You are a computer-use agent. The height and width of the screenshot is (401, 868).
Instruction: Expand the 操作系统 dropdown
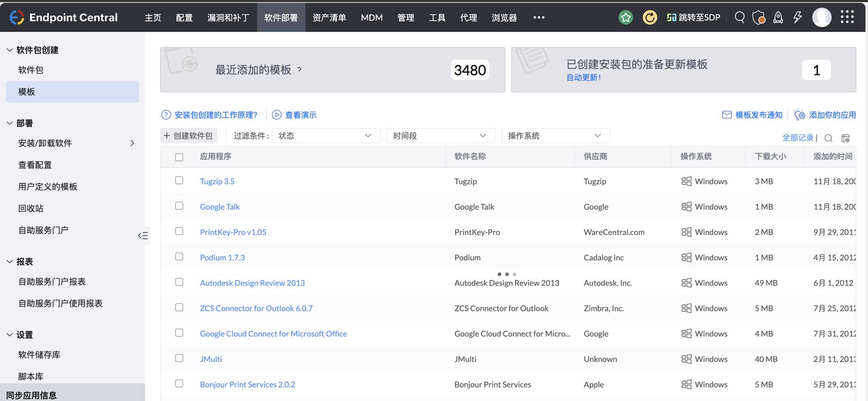click(x=555, y=136)
